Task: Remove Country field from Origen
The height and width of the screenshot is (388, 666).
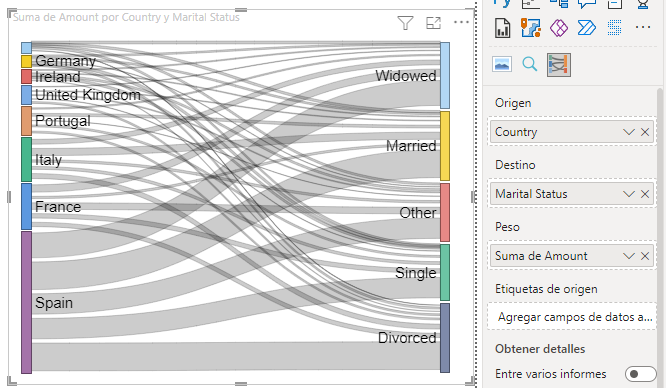Action: coord(645,132)
